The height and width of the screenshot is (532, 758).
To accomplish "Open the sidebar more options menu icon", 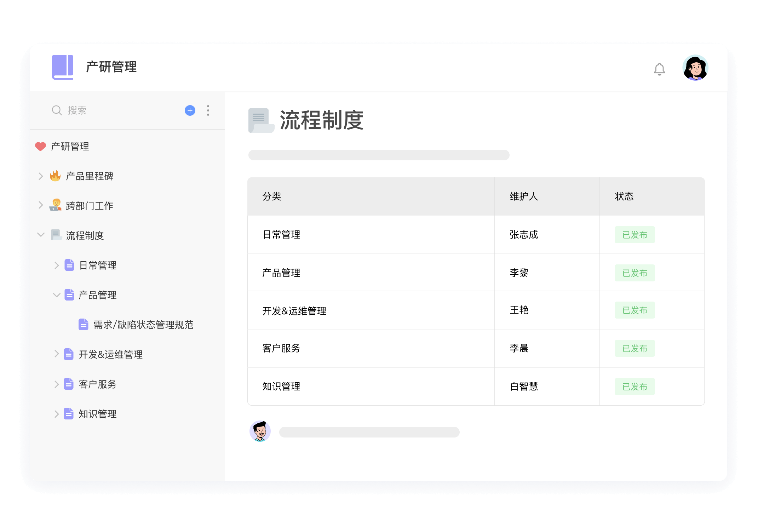I will pos(208,110).
